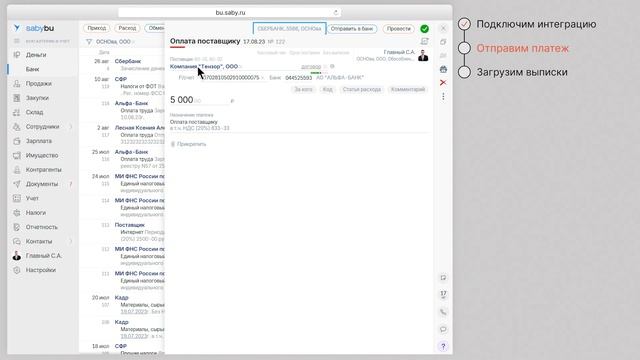Open the Зарплата section icon
Viewport: 640px width, 360px height.
pyautogui.click(x=17, y=141)
